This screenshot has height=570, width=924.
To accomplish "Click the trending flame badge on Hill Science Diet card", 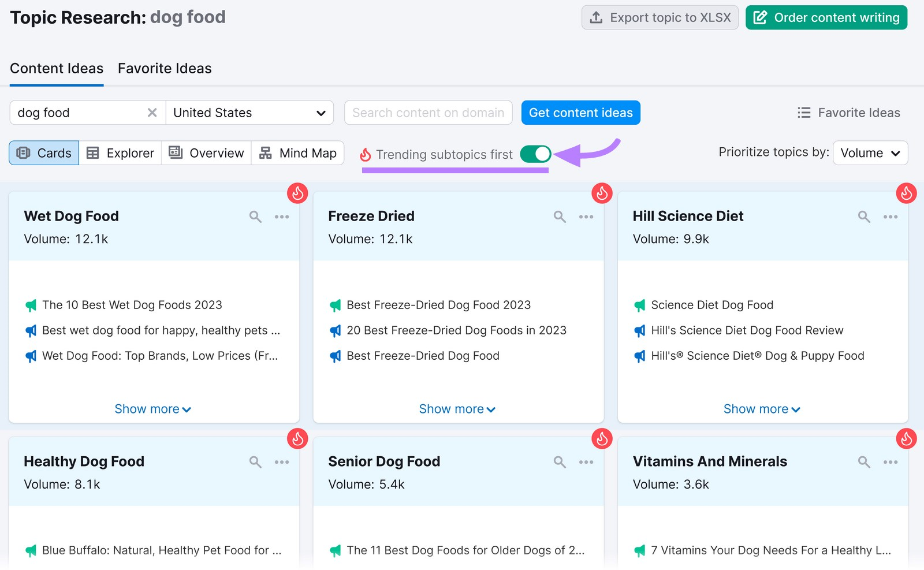I will coord(906,193).
